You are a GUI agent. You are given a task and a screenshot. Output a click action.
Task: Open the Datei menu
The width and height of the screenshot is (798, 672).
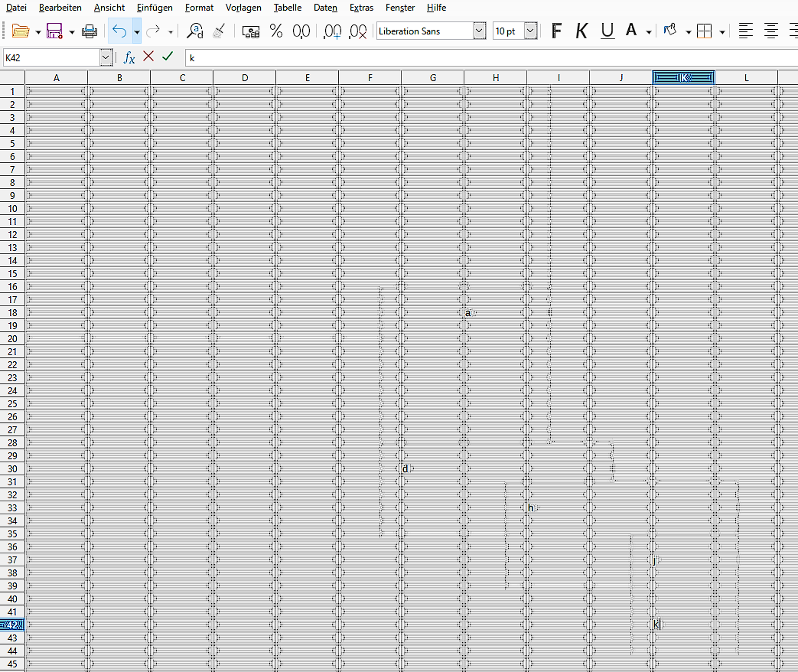(16, 8)
